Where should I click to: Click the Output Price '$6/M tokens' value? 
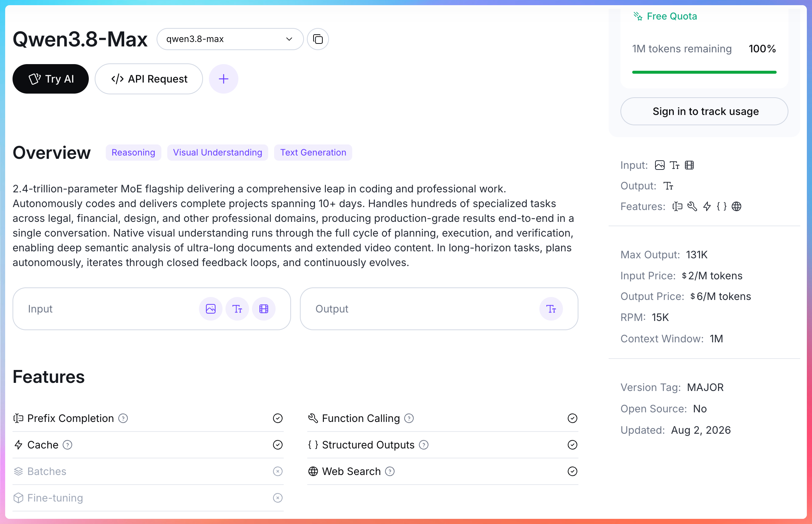tap(721, 296)
